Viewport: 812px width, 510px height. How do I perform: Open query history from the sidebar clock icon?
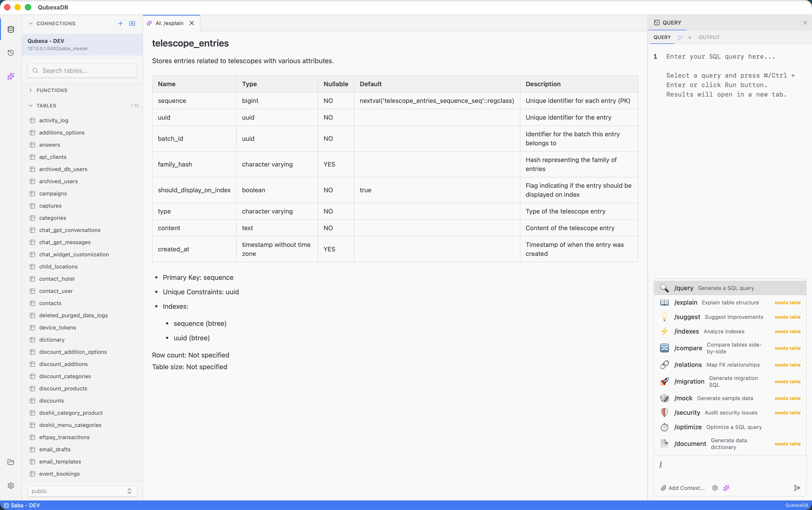pyautogui.click(x=10, y=53)
